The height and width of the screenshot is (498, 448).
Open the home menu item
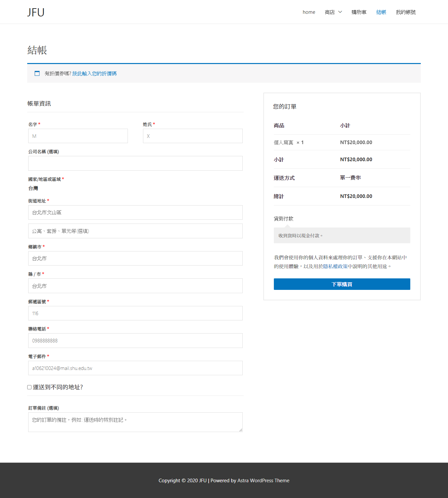tap(309, 12)
